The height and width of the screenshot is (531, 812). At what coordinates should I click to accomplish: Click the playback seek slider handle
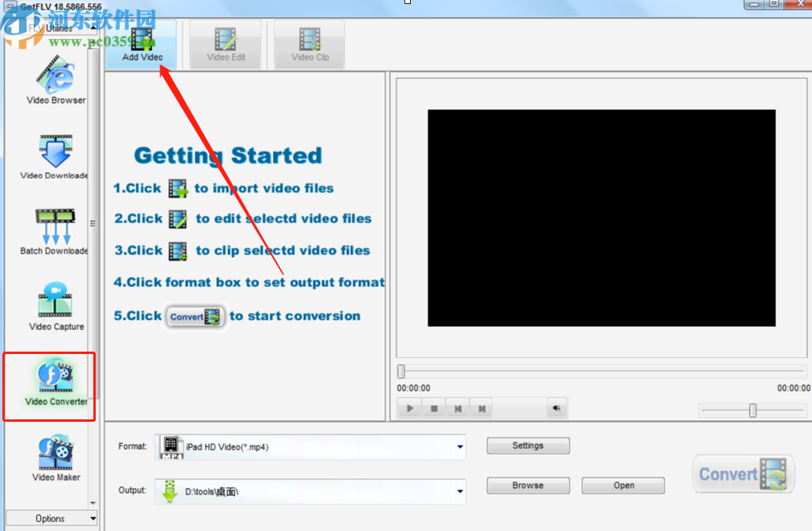[401, 371]
